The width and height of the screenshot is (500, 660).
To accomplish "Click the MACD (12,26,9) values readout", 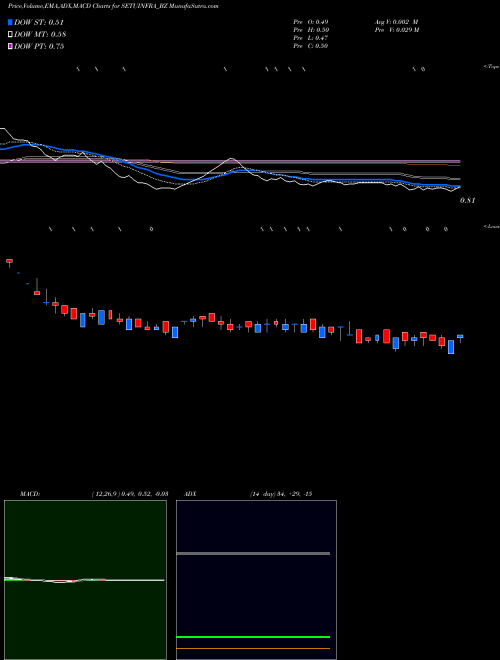I will (130, 494).
